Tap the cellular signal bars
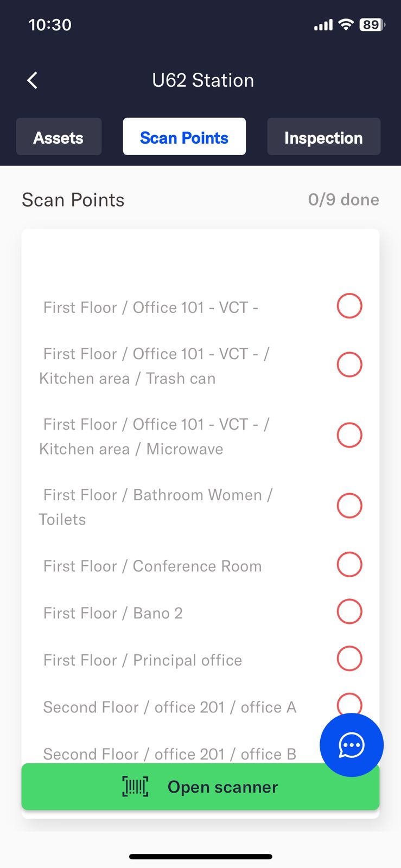401x868 pixels. 323,25
